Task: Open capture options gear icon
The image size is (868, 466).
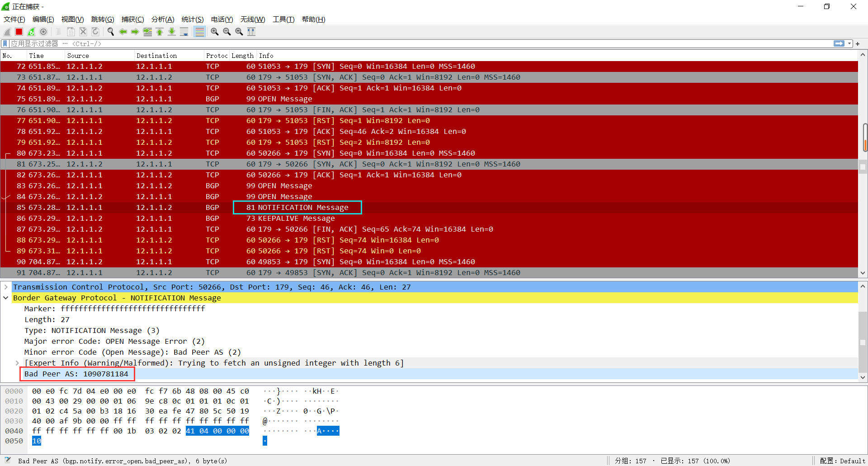Action: (x=43, y=32)
